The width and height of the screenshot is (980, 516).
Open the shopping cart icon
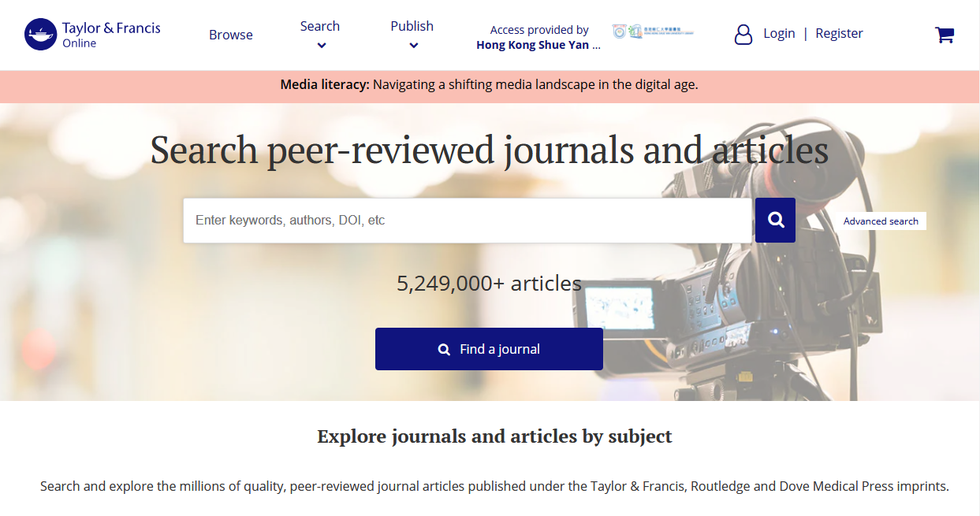click(944, 35)
